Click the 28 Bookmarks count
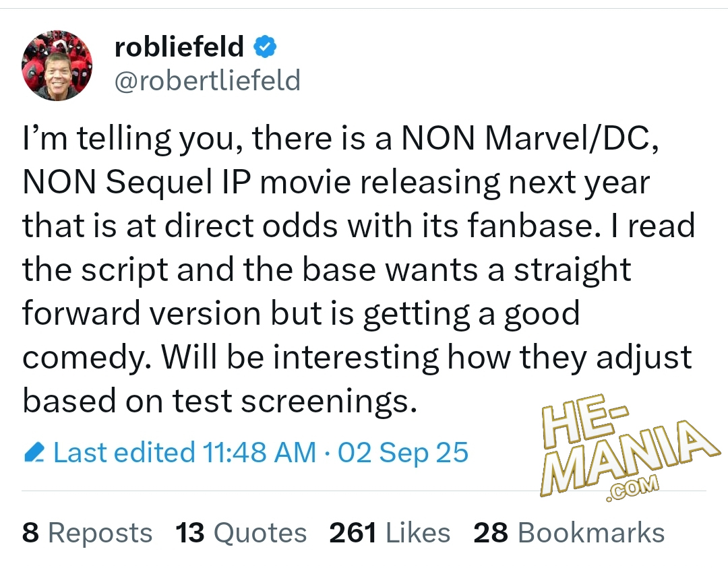The image size is (728, 568). point(569,533)
